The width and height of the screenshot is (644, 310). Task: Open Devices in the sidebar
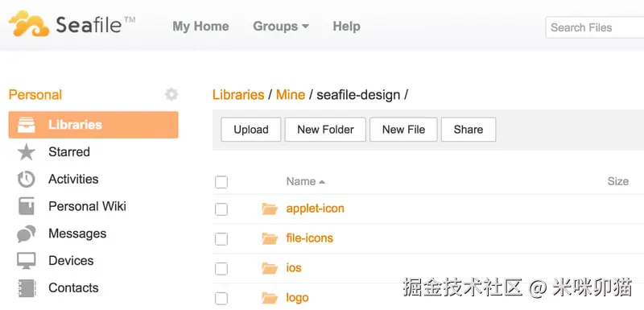click(x=71, y=260)
